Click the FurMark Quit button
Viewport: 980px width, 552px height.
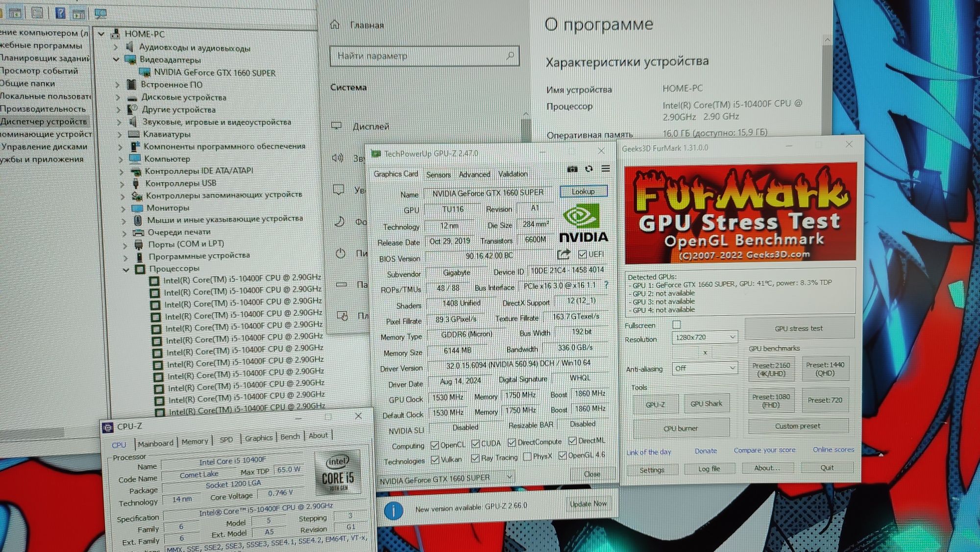pyautogui.click(x=827, y=467)
